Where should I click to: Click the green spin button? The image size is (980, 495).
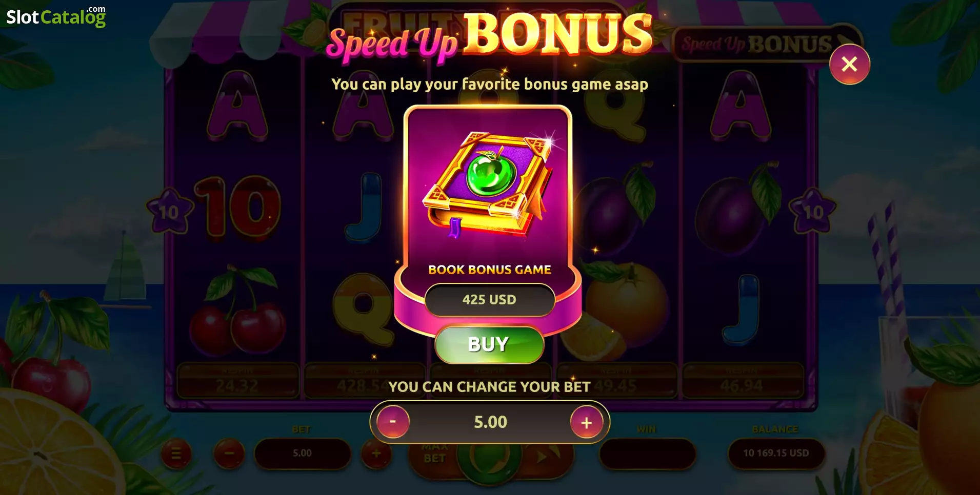(489, 460)
